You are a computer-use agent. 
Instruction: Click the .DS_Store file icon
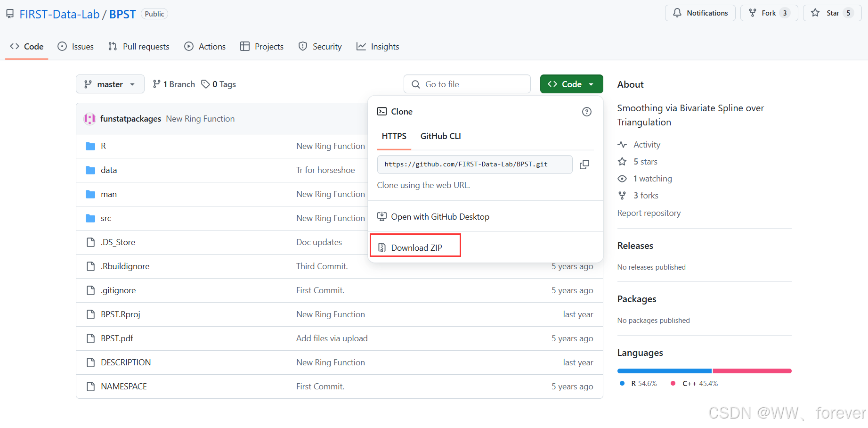(x=90, y=242)
